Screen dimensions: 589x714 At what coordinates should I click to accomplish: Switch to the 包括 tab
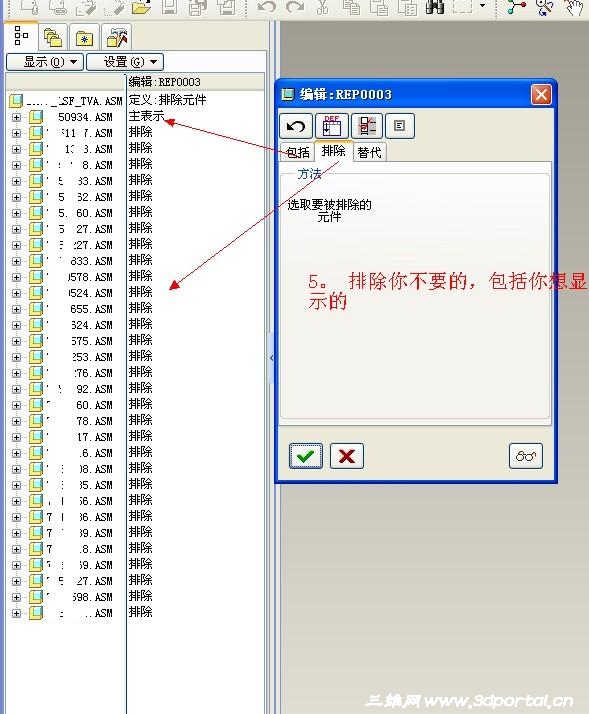coord(298,152)
